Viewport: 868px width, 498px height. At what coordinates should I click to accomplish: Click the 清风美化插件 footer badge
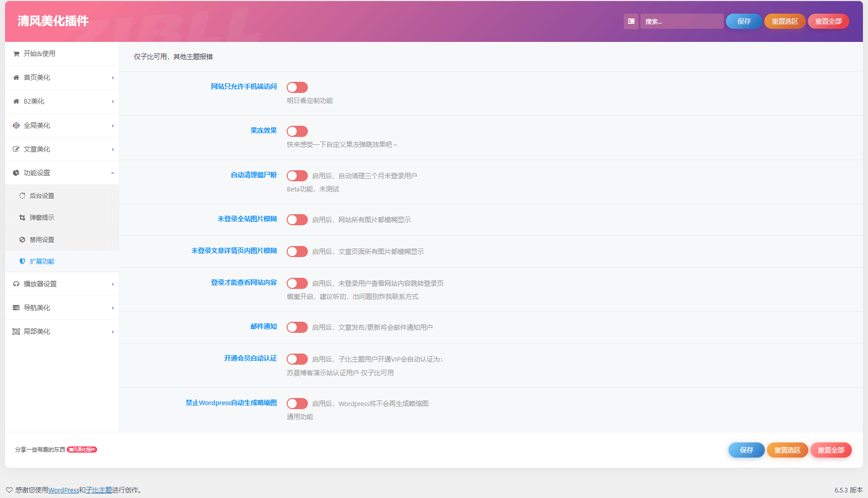82,450
